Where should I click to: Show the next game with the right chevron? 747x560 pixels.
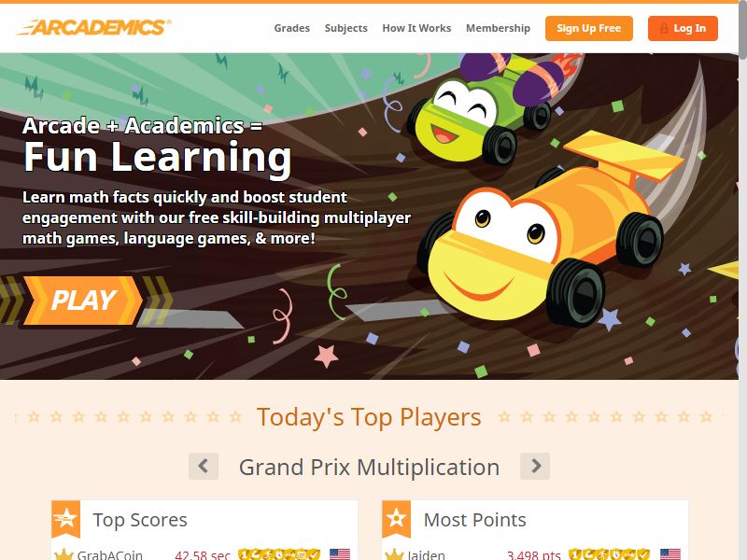coord(535,466)
